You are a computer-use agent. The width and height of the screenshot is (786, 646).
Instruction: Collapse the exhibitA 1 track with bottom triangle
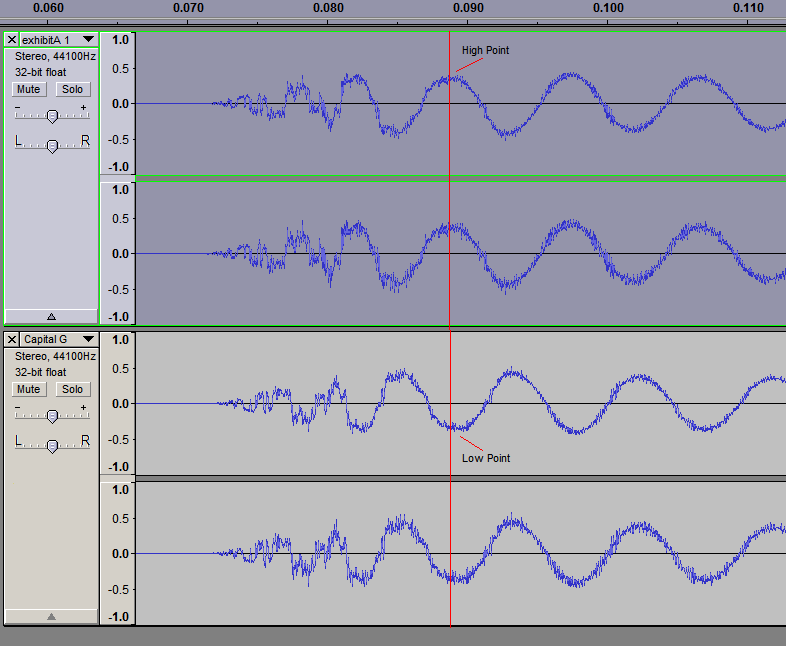point(51,316)
